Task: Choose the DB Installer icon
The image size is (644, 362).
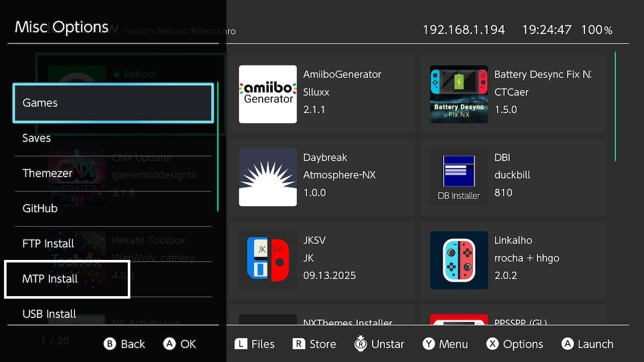Action: pyautogui.click(x=459, y=177)
